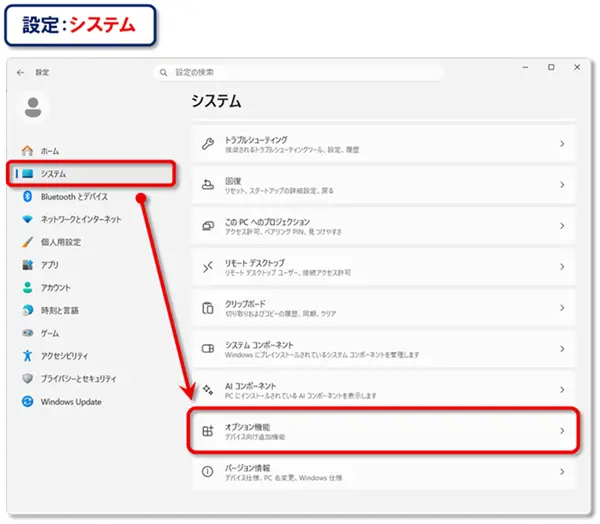Click the accessibility figure icon
The width and height of the screenshot is (600, 524).
click(x=28, y=356)
